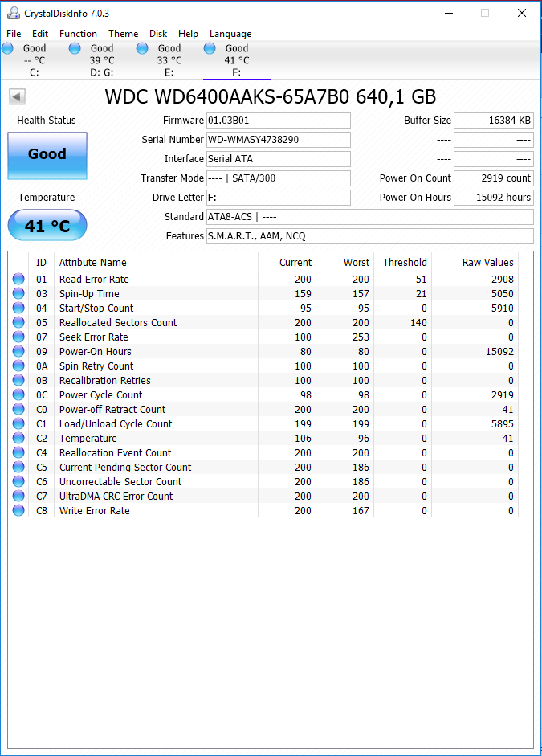Click the status icon for Write Error Rate

tap(18, 510)
